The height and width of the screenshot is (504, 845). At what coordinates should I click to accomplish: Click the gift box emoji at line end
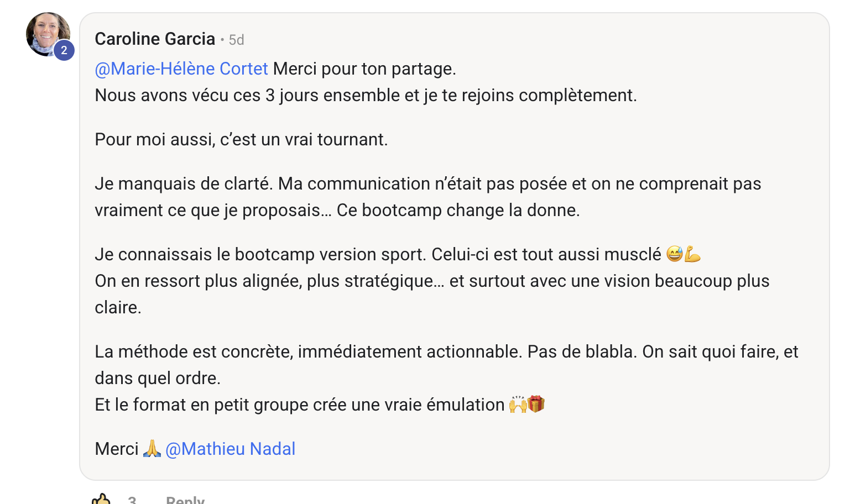point(535,404)
